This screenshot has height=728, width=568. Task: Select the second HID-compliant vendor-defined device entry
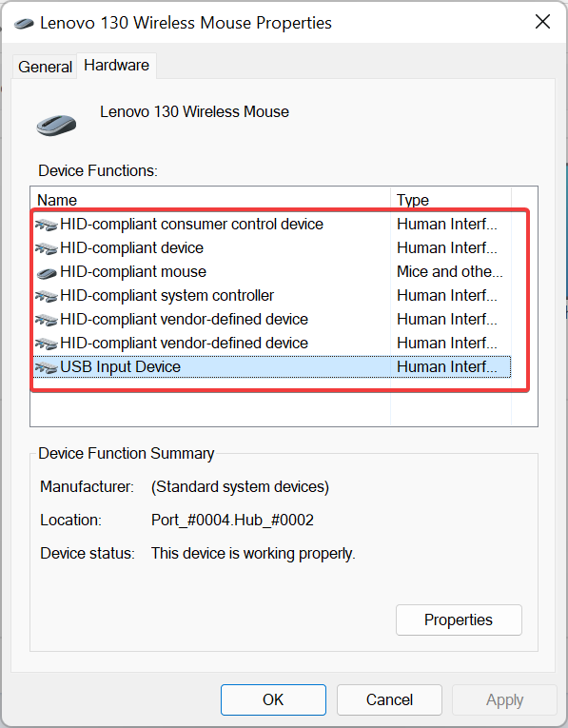point(272,344)
